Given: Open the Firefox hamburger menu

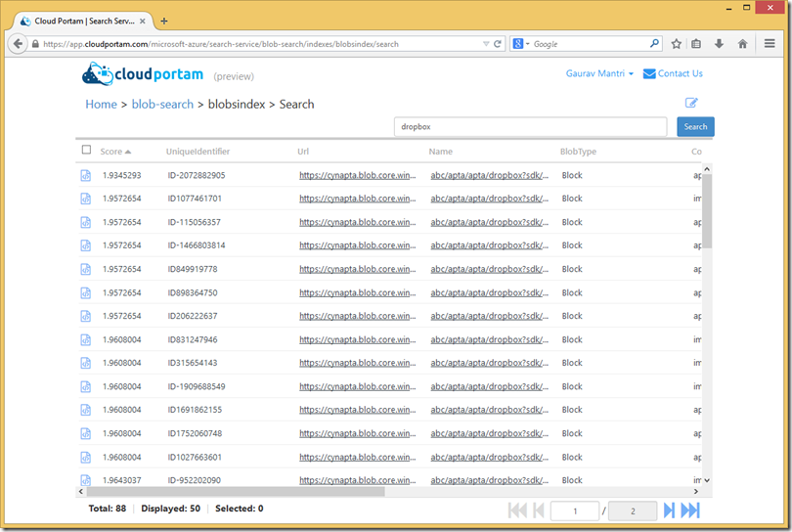Looking at the screenshot, I should [x=770, y=44].
